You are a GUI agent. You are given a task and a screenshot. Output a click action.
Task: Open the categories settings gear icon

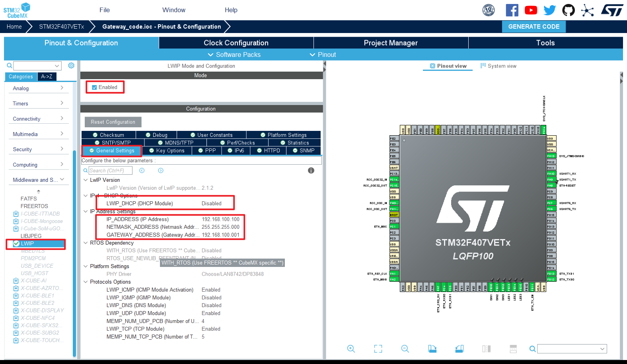tap(71, 65)
